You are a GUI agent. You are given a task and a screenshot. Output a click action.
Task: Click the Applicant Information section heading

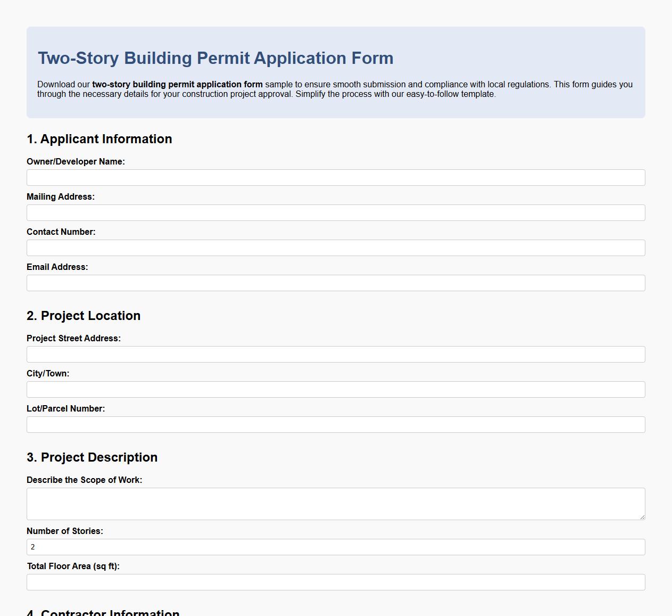coord(99,139)
